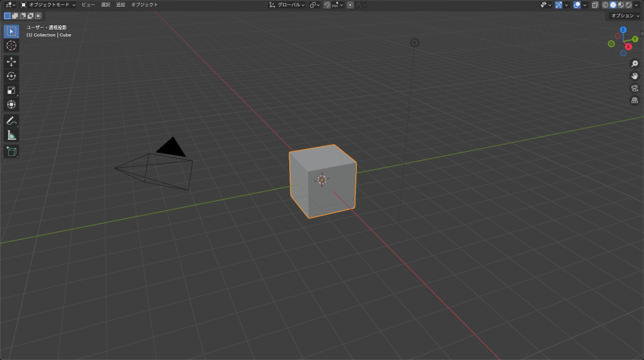Screen dimensions: 644x360
Task: Select the Select Box tool
Action: pyautogui.click(x=11, y=31)
